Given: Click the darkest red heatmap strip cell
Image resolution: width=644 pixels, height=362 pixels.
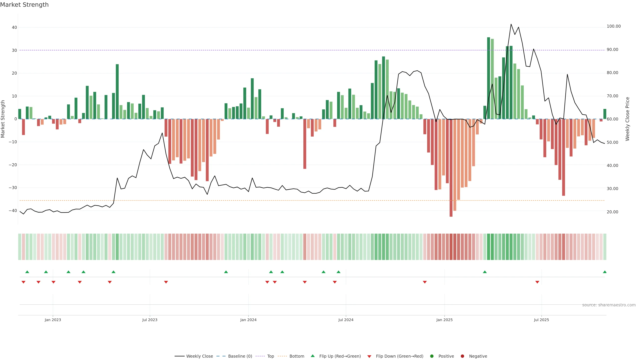Looking at the screenshot, I should [x=451, y=247].
